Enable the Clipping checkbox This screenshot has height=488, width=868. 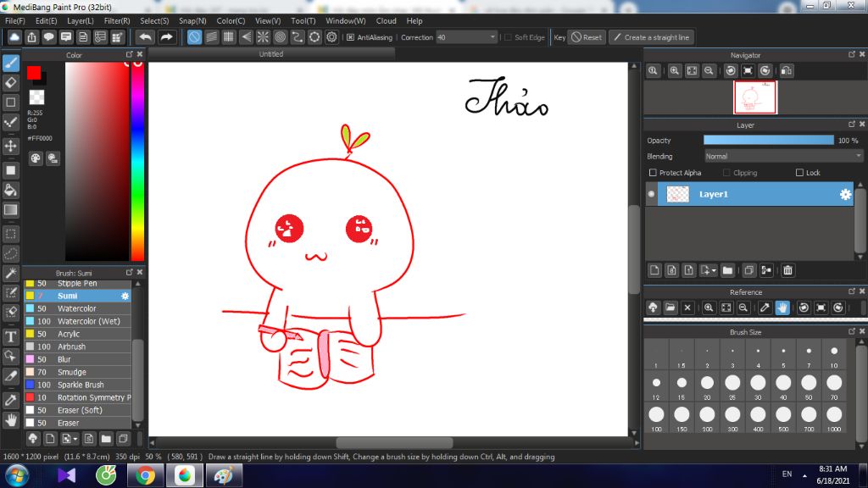(726, 173)
